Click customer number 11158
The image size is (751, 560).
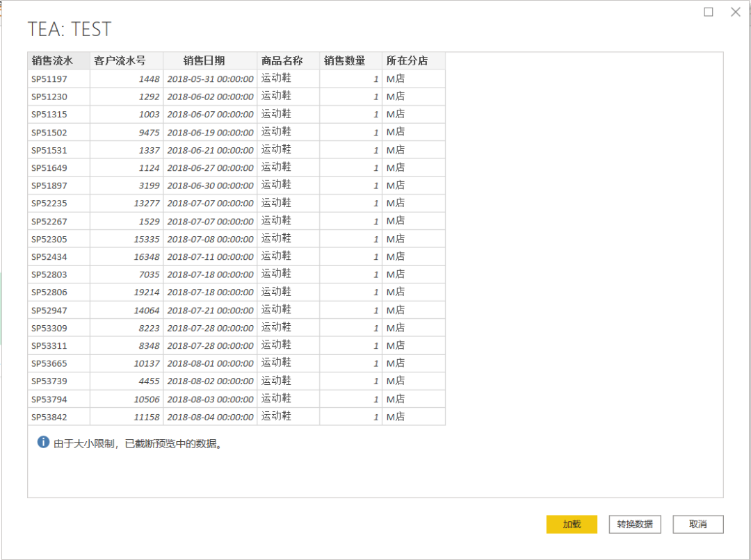pyautogui.click(x=127, y=418)
